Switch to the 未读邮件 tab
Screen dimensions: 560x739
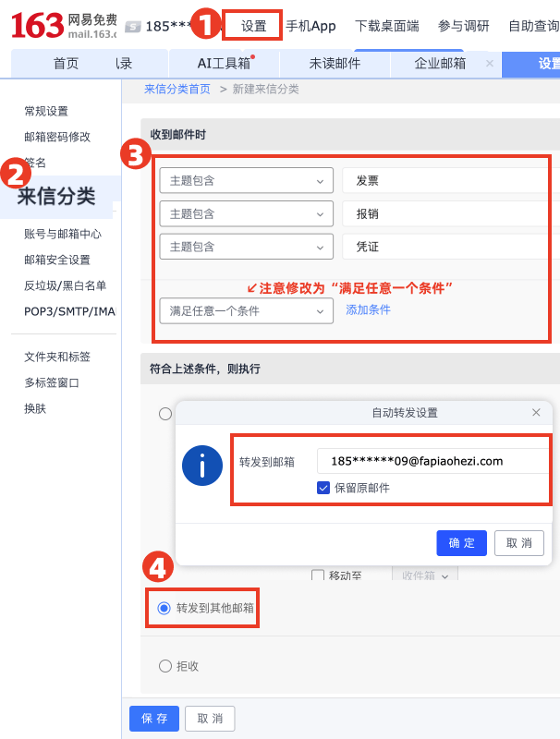pos(335,64)
